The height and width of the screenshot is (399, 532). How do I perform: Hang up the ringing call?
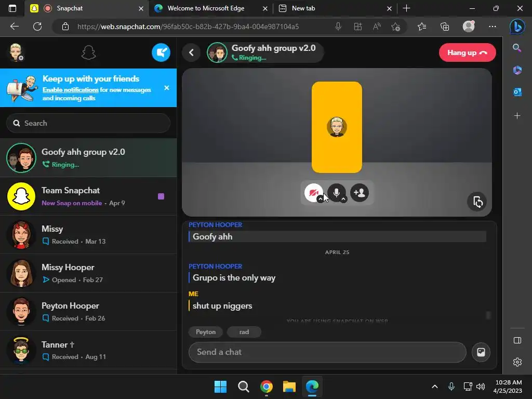pos(467,52)
